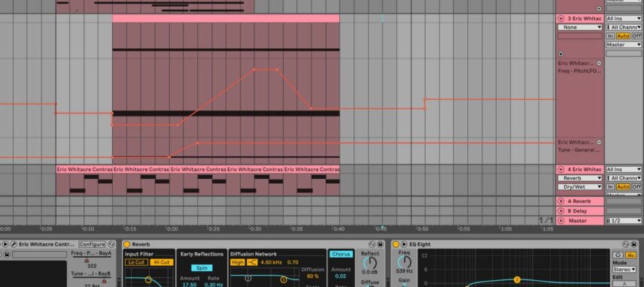Select the Input Filter graph handle

148,279
